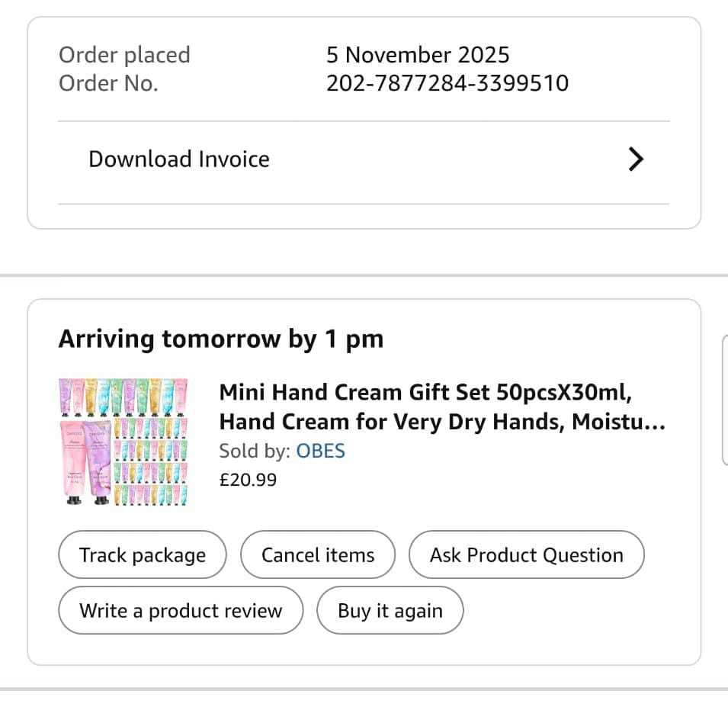
Task: Click the Download Invoice chevron arrow
Action: pyautogui.click(x=635, y=159)
